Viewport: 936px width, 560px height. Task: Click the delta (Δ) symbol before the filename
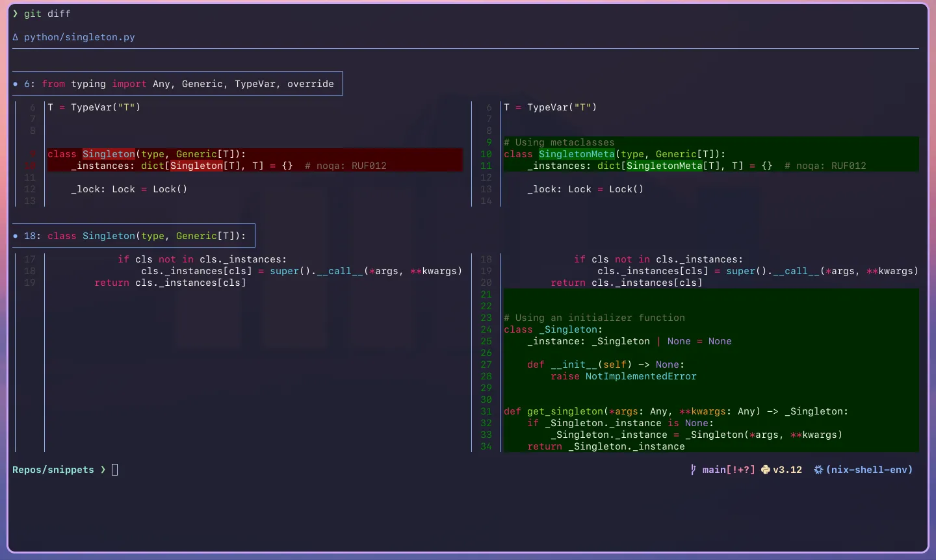[15, 37]
